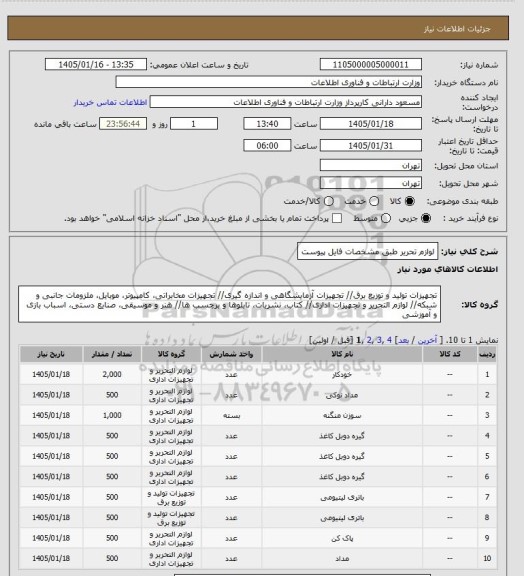The image size is (524, 576).
Task: Click the ایجاد کننده درخواست field
Action: [x=286, y=102]
